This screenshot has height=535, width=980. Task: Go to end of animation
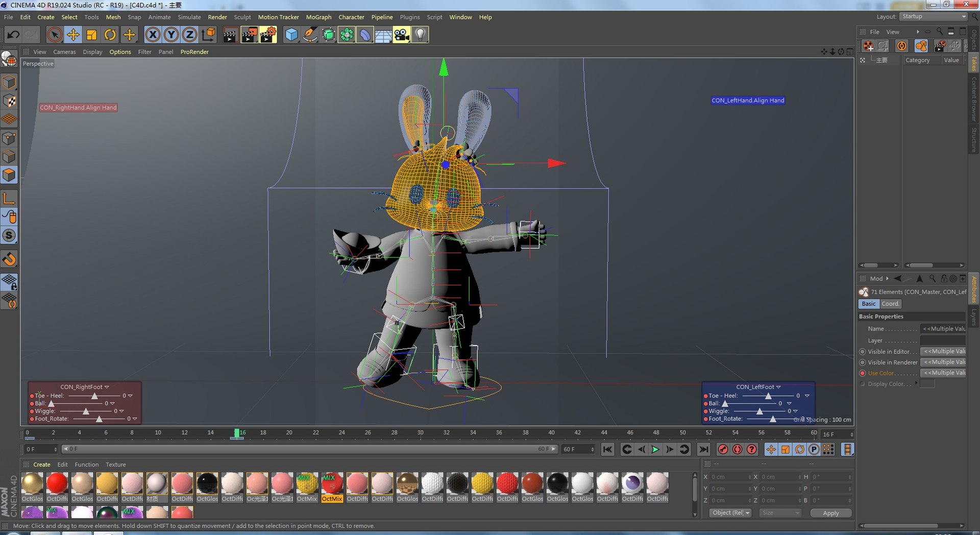point(704,449)
